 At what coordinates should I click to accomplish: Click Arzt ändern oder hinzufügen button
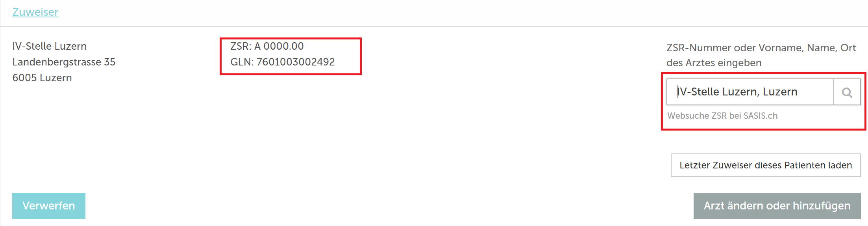coord(777,206)
